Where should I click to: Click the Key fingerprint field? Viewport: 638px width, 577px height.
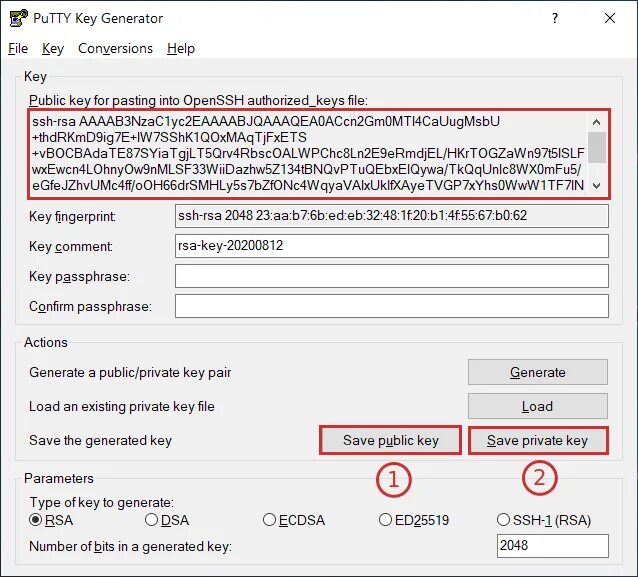[392, 216]
